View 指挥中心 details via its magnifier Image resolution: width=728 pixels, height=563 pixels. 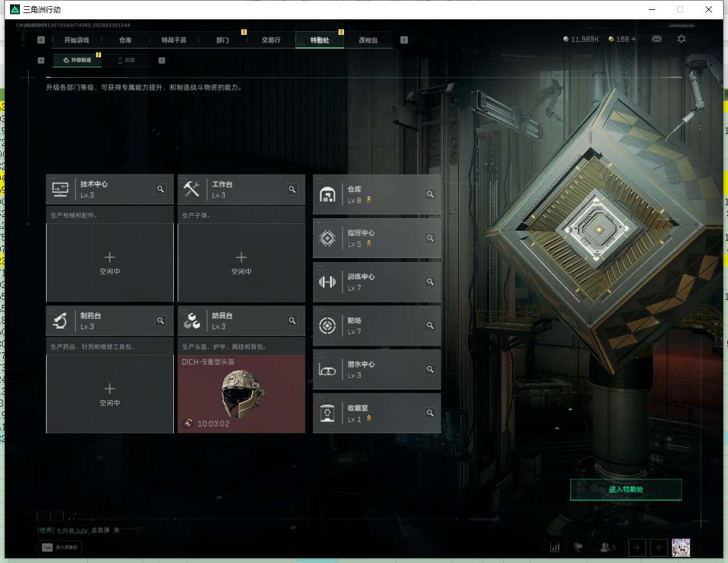[431, 238]
